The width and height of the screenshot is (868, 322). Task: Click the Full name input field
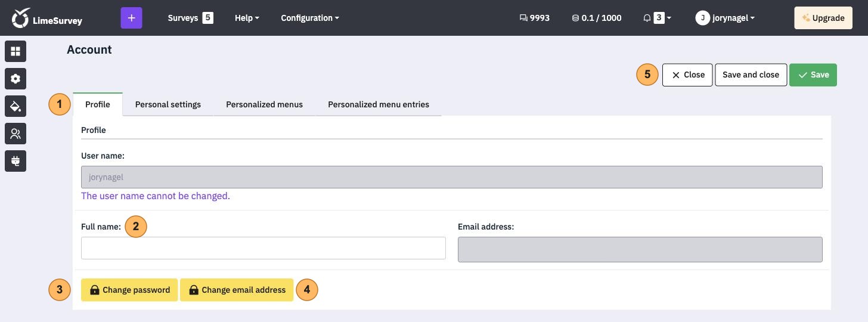tap(263, 248)
